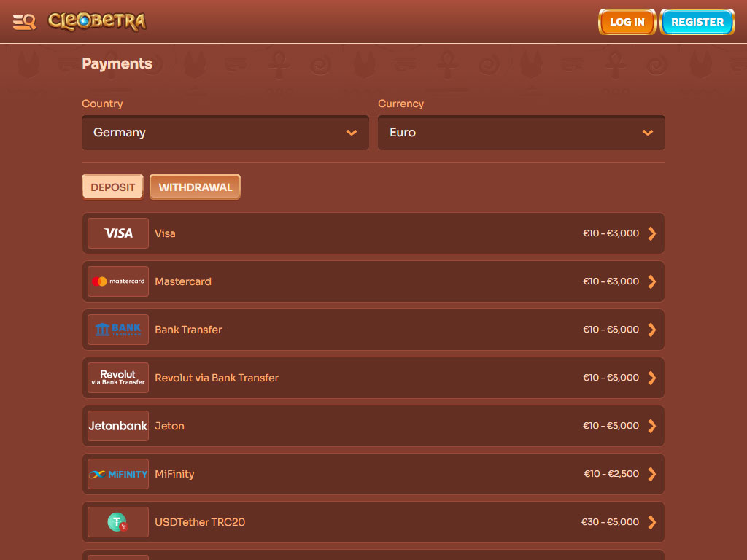This screenshot has width=747, height=560.
Task: Open the Country dropdown showing Germany
Action: tap(225, 133)
